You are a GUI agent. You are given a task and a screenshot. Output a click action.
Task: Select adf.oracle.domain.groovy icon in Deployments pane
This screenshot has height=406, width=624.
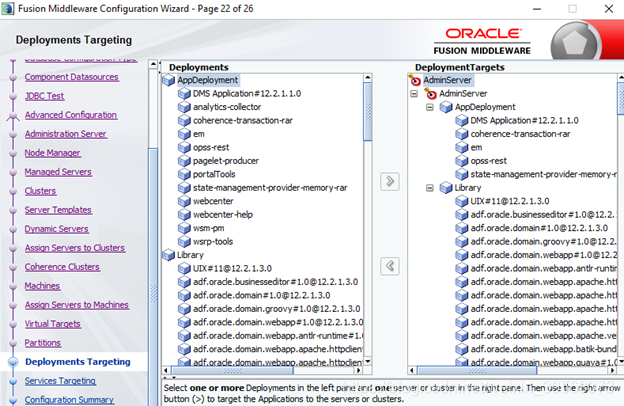point(184,309)
